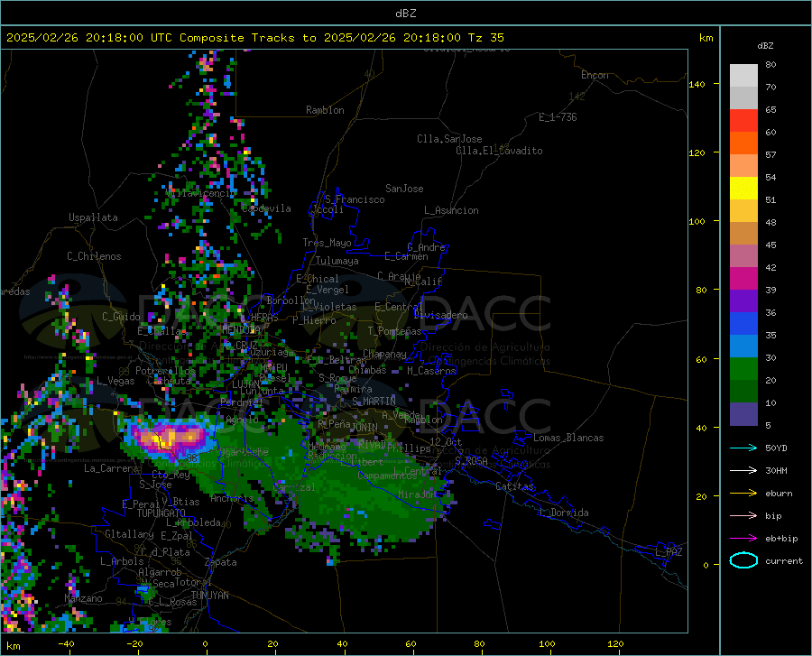Click the '100' tick on vertical km axis

click(x=697, y=222)
